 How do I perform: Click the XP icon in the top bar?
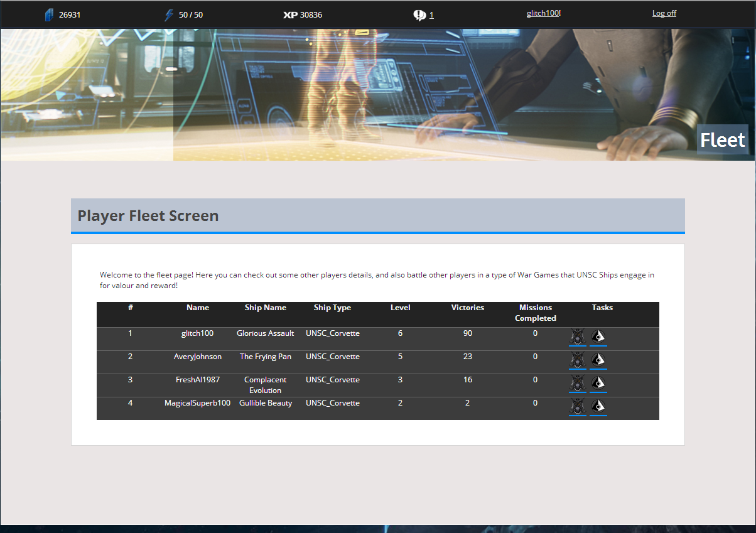tap(290, 15)
